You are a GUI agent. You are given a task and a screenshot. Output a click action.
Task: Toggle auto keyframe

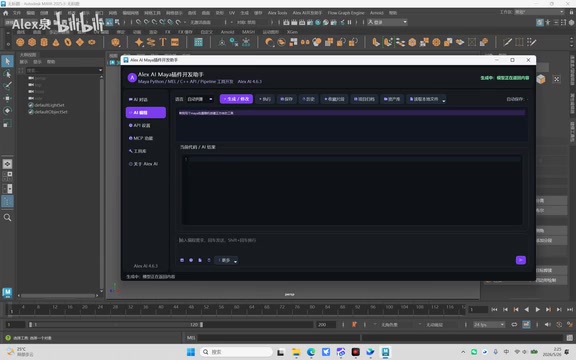tap(559, 324)
